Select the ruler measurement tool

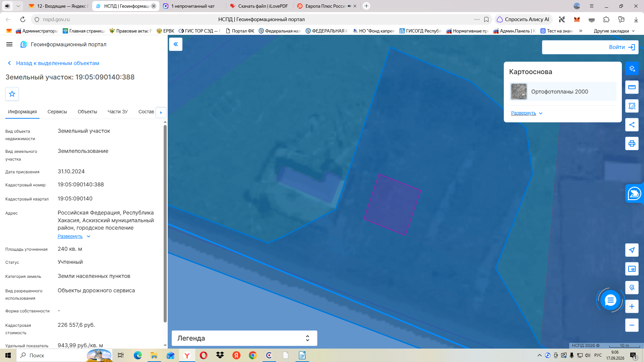632,87
